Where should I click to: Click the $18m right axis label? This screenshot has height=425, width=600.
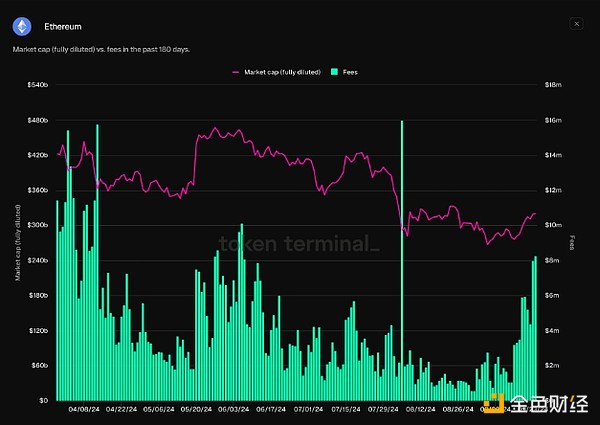[x=551, y=86]
